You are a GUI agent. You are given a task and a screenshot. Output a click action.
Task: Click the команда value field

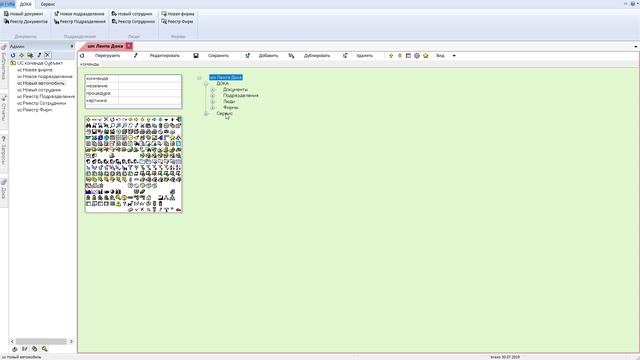[x=150, y=78]
